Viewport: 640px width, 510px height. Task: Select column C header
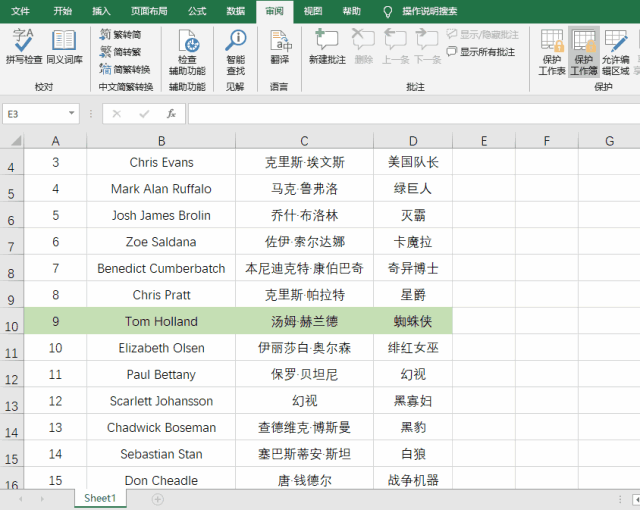click(x=304, y=141)
